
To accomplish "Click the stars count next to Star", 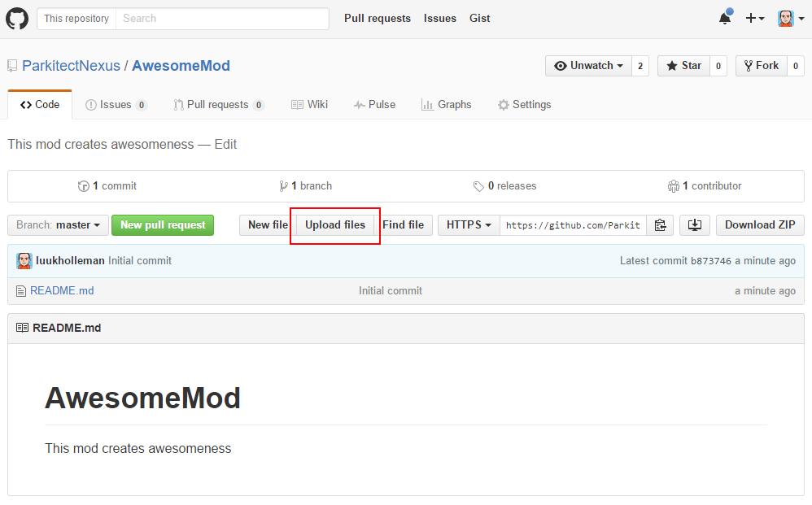I will point(718,66).
